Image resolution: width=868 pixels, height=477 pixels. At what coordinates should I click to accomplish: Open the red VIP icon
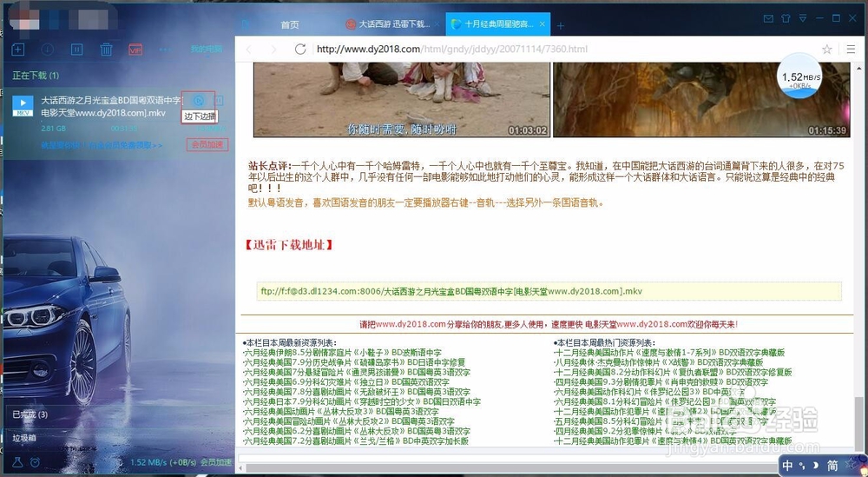pyautogui.click(x=135, y=50)
